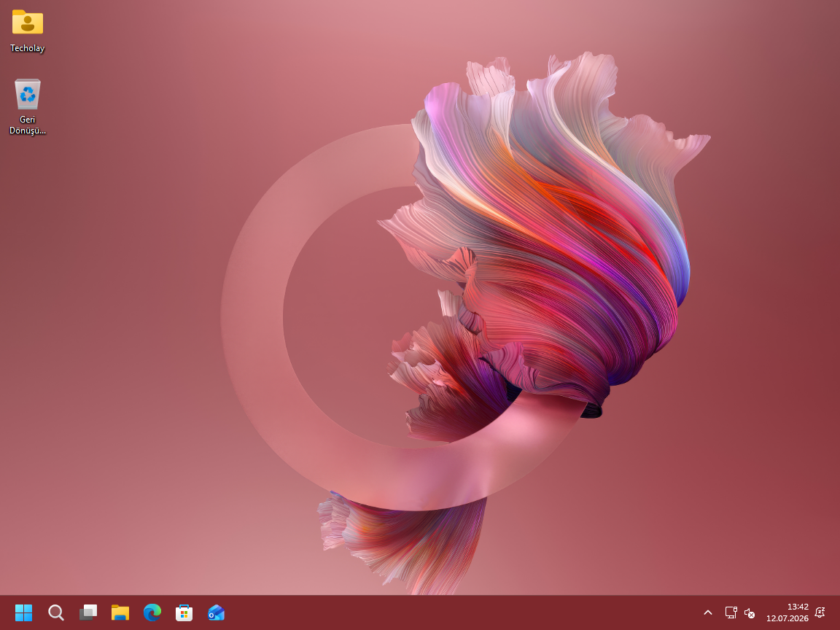Viewport: 840px width, 630px height.
Task: Open the taskbar Search
Action: tap(55, 612)
